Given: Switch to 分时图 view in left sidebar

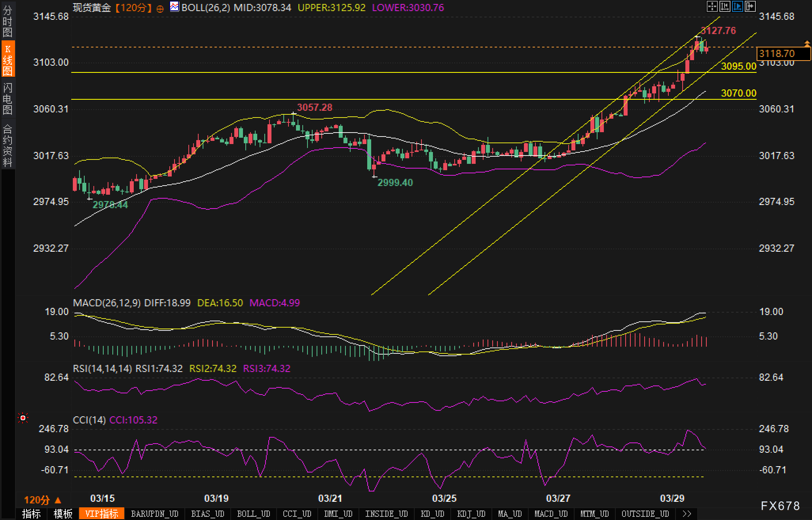Looking at the screenshot, I should coord(7,21).
